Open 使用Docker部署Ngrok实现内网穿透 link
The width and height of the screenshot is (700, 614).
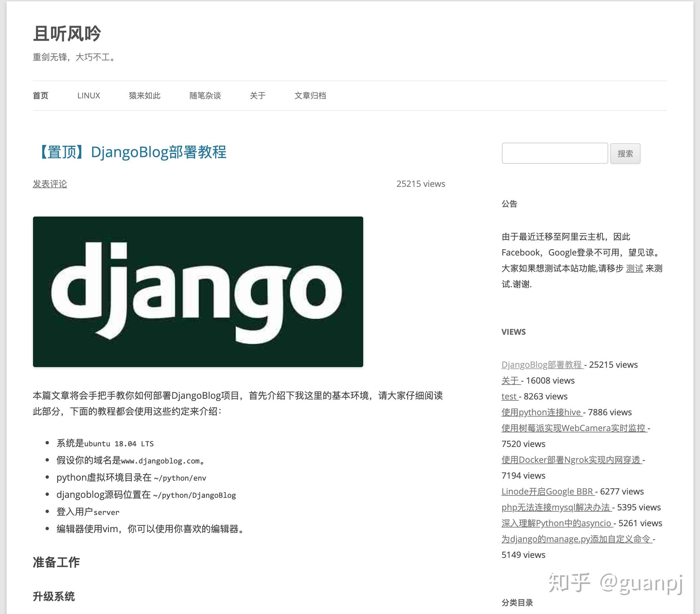(571, 460)
